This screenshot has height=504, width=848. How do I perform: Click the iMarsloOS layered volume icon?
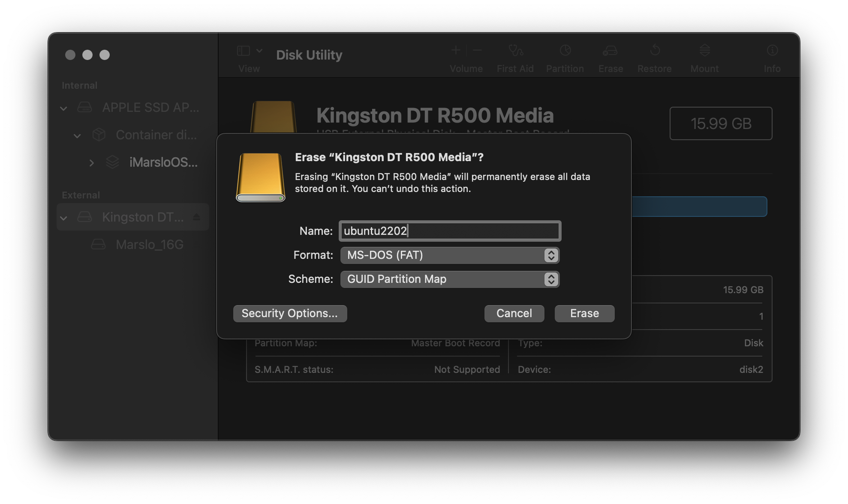(112, 162)
